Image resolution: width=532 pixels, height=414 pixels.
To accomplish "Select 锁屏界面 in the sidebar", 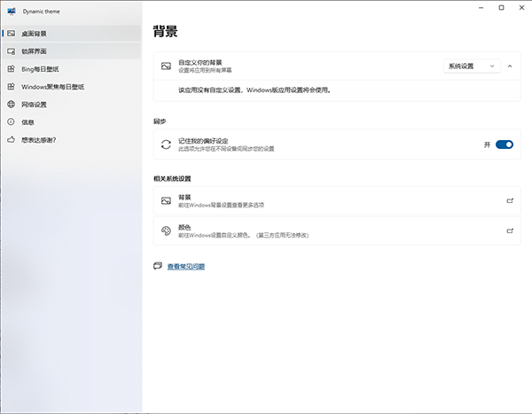I will pos(34,51).
